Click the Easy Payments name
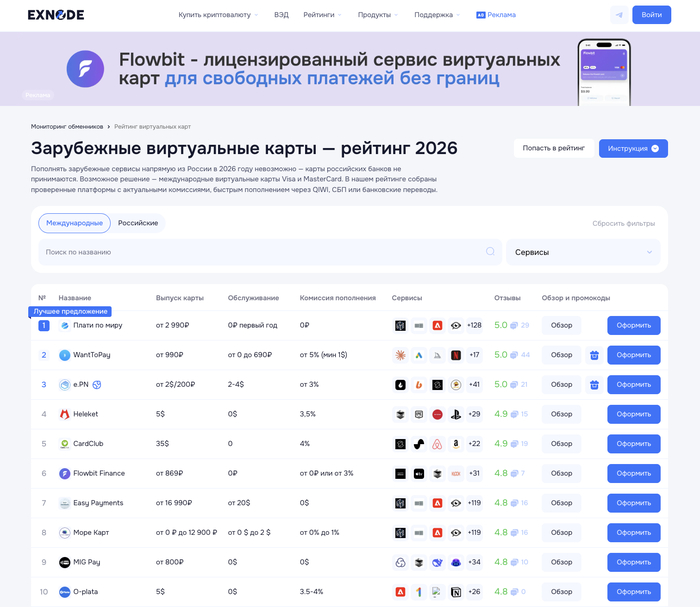 [98, 503]
